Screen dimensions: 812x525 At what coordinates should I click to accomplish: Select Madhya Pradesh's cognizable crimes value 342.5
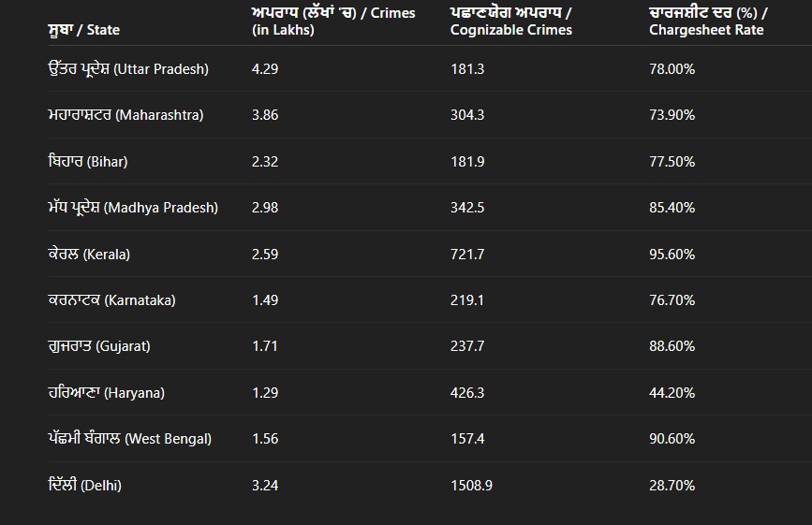click(467, 208)
